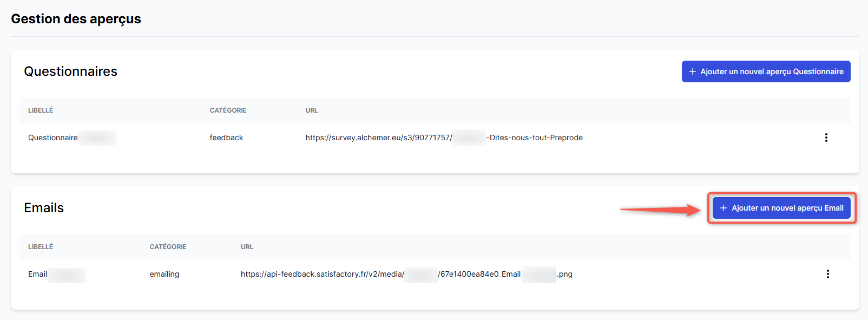
Task: Select the Email label cell in Emails table
Action: click(38, 274)
